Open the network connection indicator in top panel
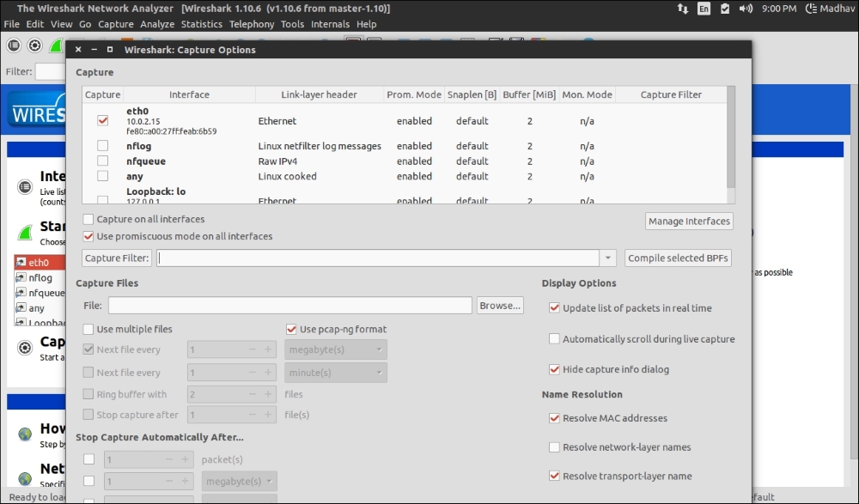The width and height of the screenshot is (859, 504). point(683,9)
